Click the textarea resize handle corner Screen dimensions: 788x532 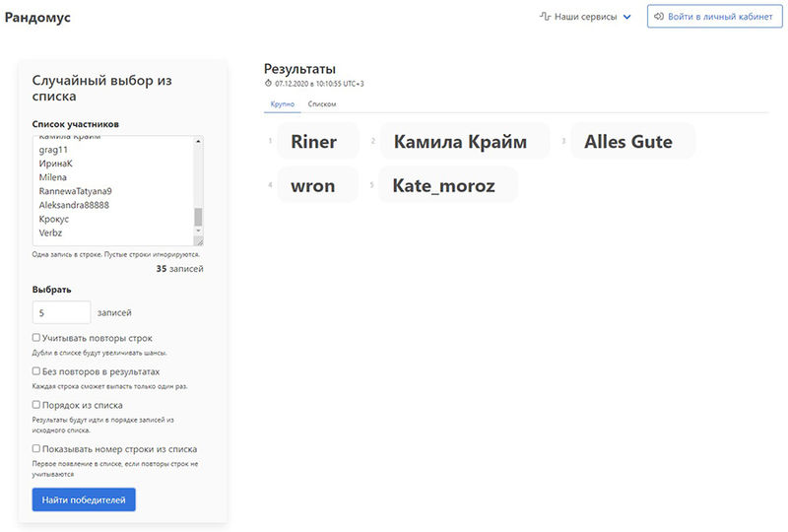coord(198,240)
